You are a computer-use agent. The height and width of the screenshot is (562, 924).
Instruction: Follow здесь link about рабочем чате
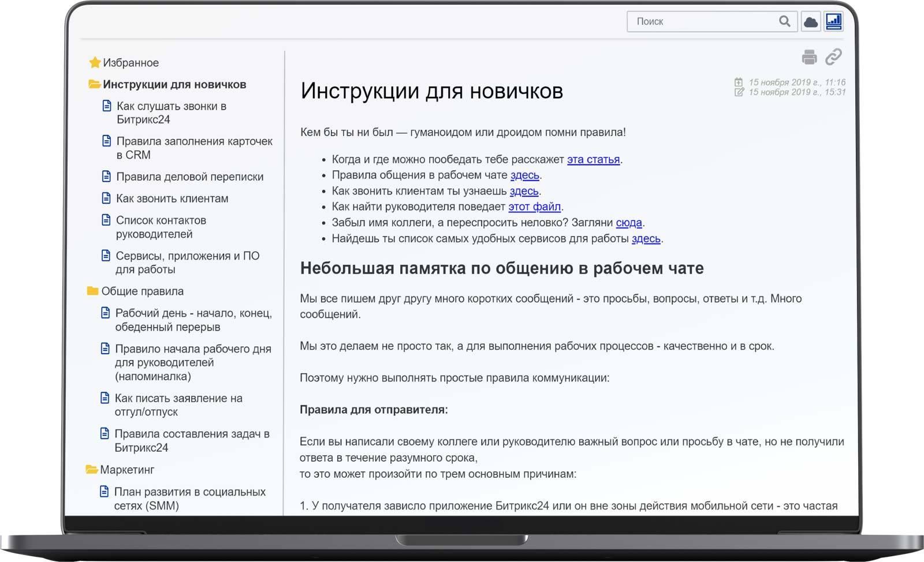click(x=524, y=175)
